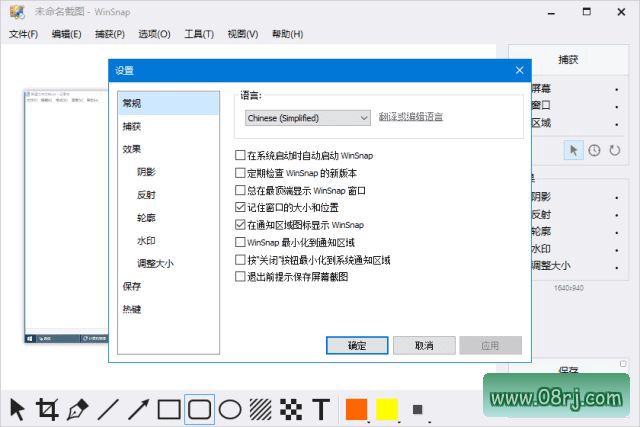Open options dot beside 调整大小 in effects panel
640x427 pixels.
tap(617, 268)
